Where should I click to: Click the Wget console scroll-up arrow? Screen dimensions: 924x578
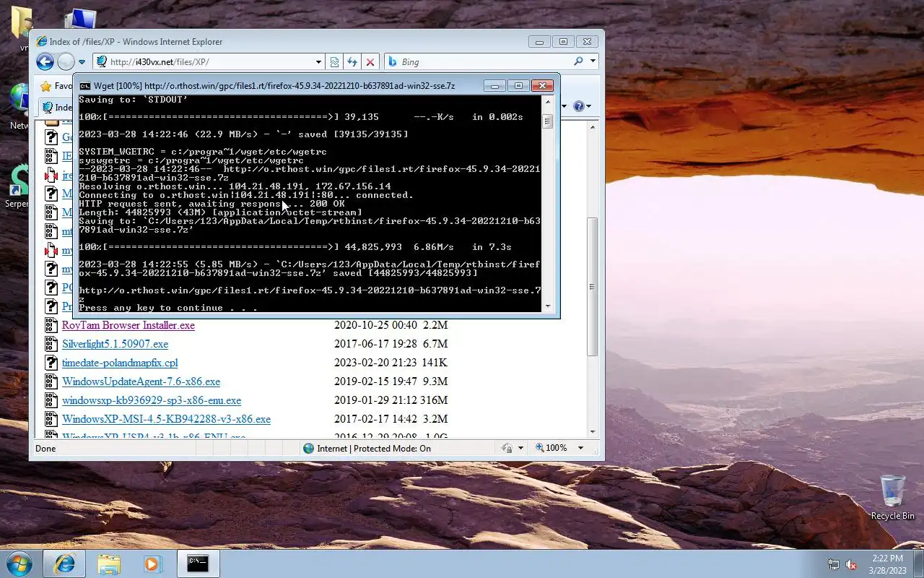coord(547,100)
